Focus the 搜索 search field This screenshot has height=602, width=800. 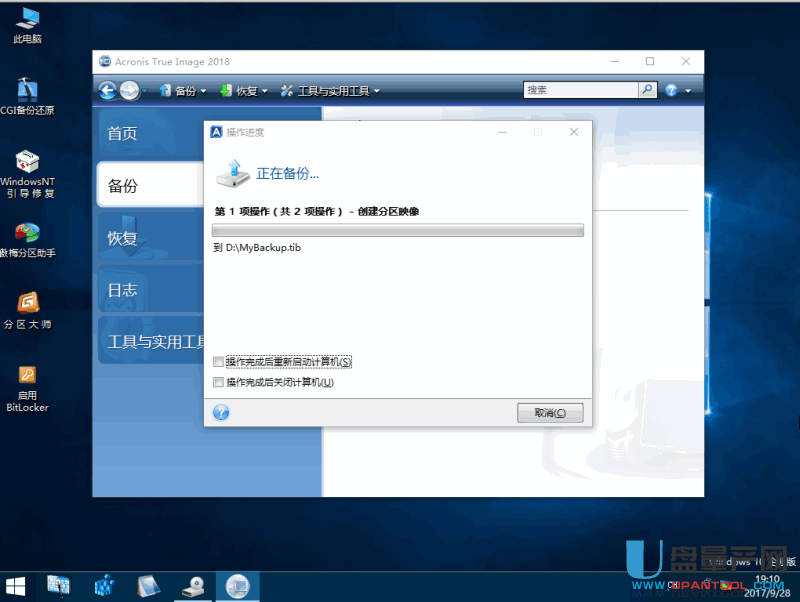click(x=581, y=90)
